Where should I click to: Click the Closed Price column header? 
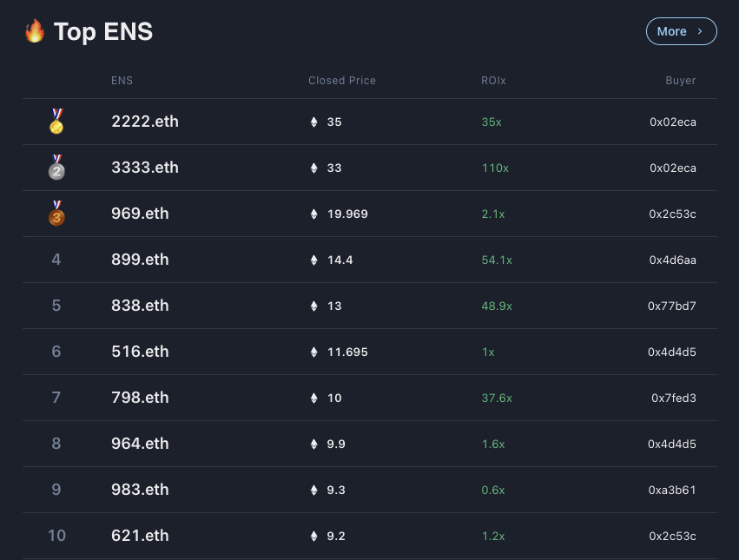pyautogui.click(x=342, y=81)
